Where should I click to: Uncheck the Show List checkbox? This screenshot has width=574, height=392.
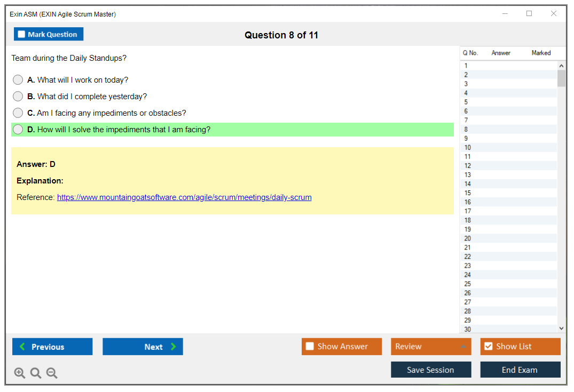click(x=488, y=347)
